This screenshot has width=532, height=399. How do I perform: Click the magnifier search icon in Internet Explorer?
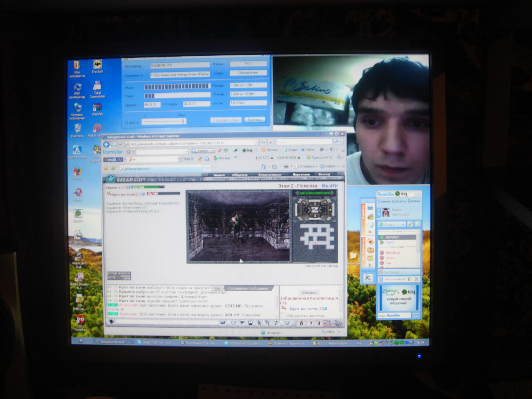(x=336, y=142)
